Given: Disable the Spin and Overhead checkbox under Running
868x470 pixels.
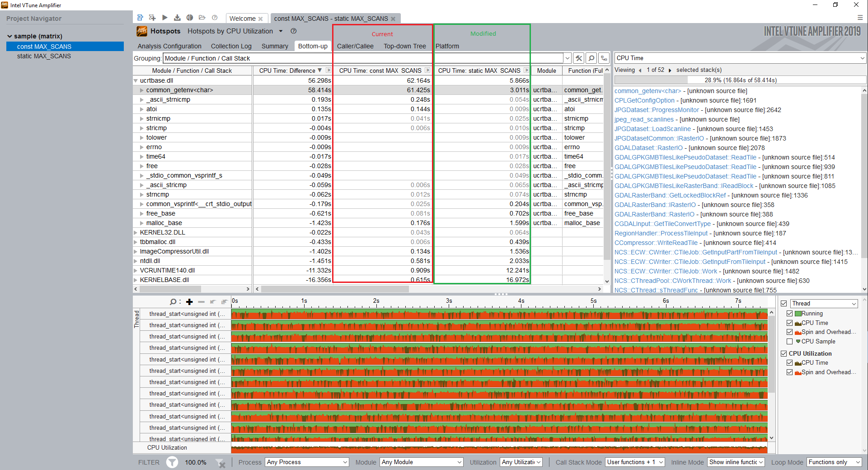Looking at the screenshot, I should click(x=790, y=332).
